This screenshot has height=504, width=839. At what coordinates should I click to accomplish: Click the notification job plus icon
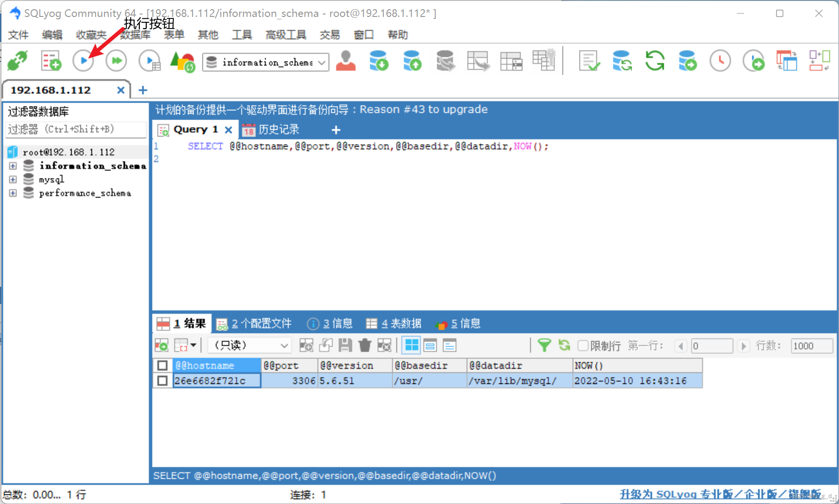(x=753, y=61)
